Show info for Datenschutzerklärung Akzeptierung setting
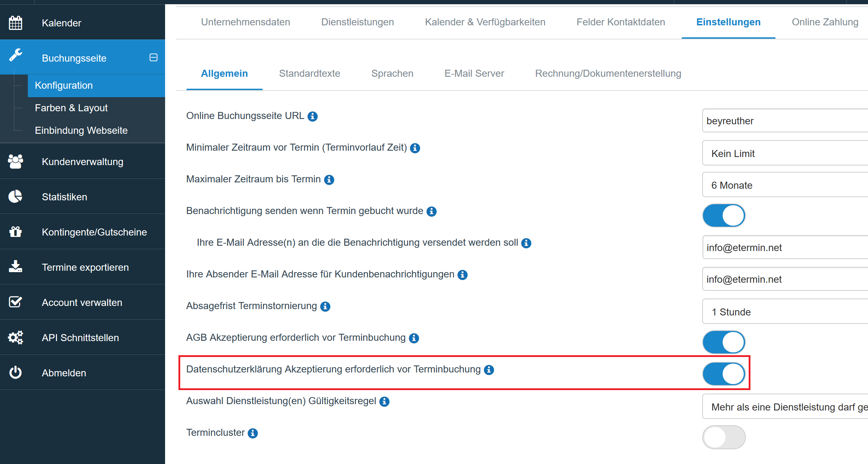This screenshot has width=868, height=464. (489, 370)
